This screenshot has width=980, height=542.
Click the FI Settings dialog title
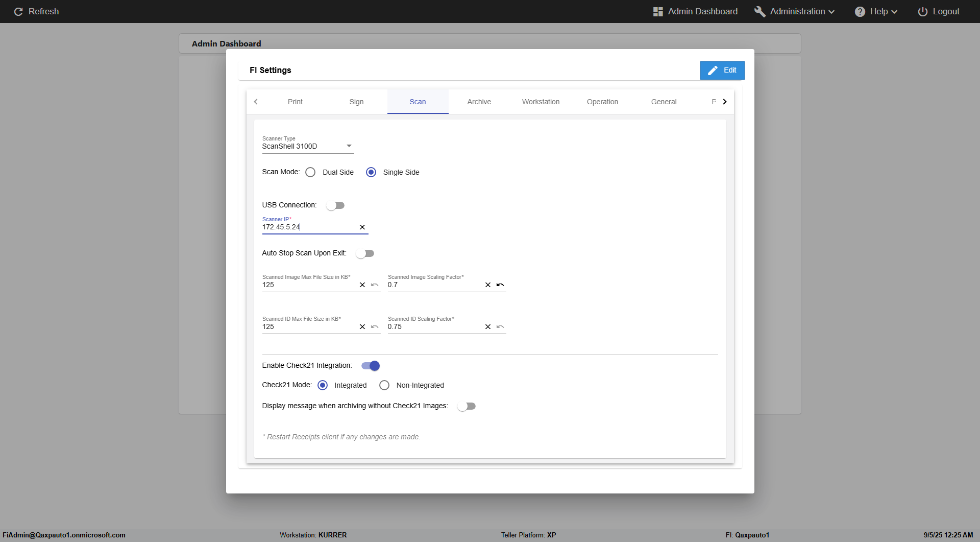click(x=271, y=70)
